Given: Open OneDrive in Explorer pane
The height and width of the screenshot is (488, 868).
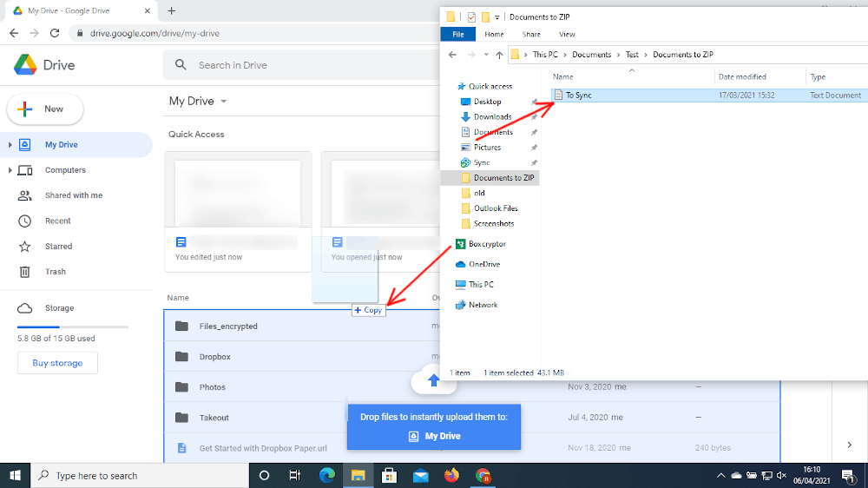Looking at the screenshot, I should click(x=483, y=264).
